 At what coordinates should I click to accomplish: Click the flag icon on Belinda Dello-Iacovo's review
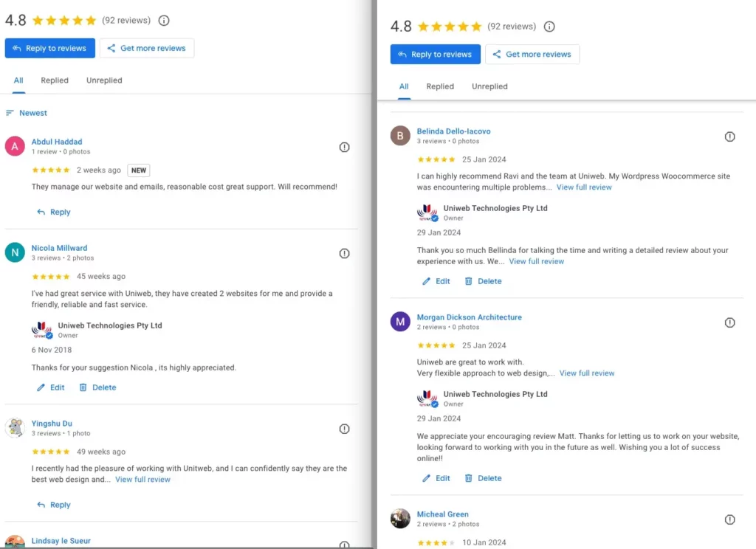tap(730, 137)
